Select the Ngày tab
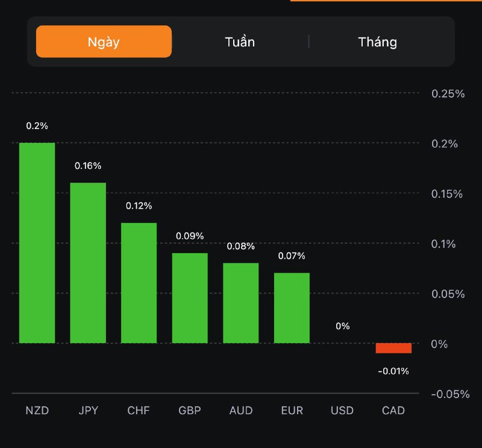The height and width of the screenshot is (448, 482). (104, 42)
